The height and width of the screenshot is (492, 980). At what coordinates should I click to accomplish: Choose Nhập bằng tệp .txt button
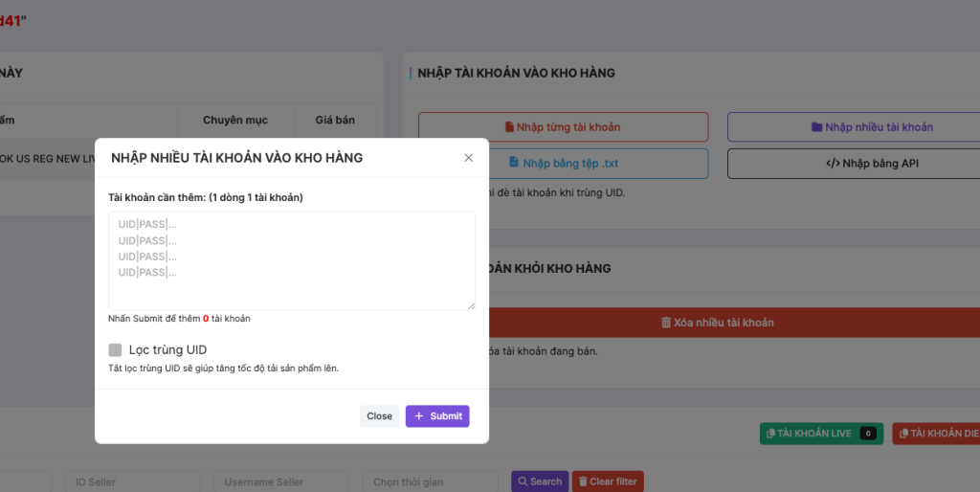point(597,163)
